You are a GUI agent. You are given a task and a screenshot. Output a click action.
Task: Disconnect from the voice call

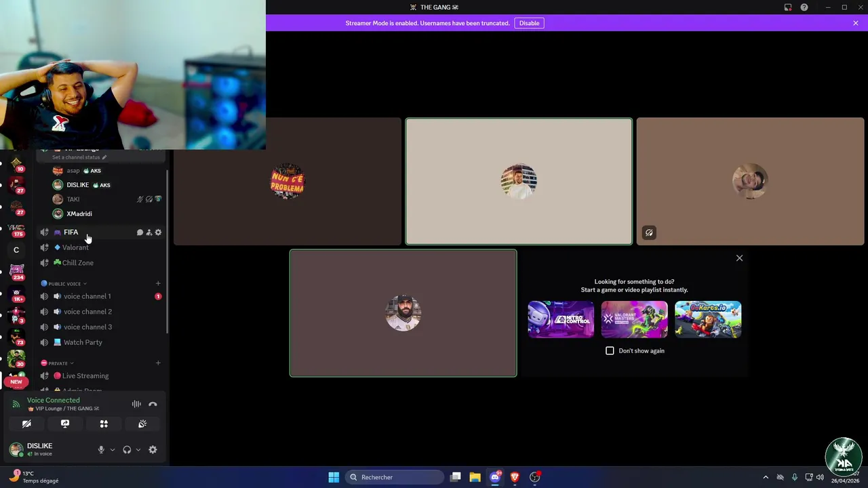tap(153, 404)
